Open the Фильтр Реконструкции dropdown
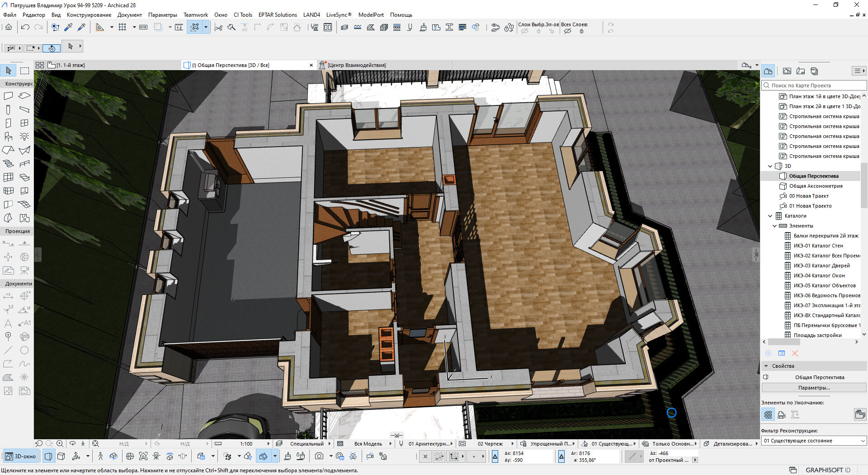Image resolution: width=868 pixels, height=475 pixels. tap(814, 441)
